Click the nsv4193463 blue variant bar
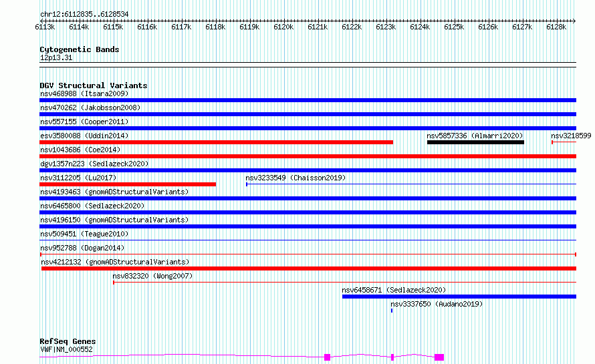The height and width of the screenshot is (364, 595). 308,198
